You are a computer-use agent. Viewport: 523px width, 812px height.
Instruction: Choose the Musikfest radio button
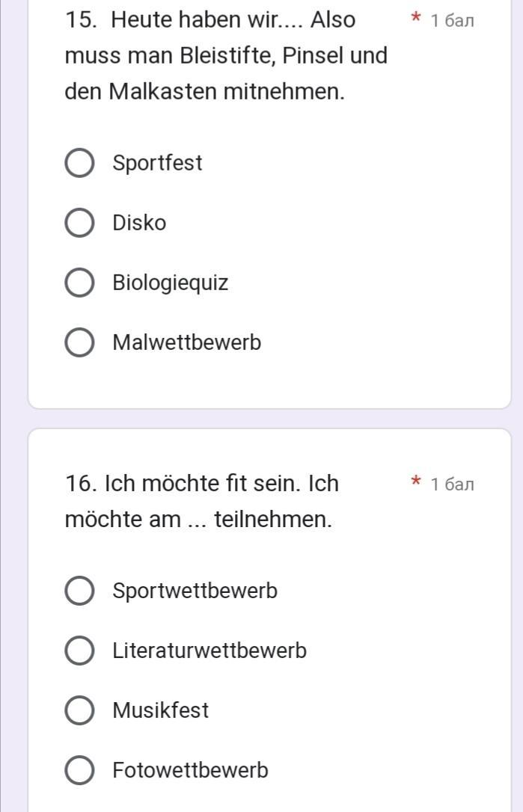pyautogui.click(x=80, y=710)
